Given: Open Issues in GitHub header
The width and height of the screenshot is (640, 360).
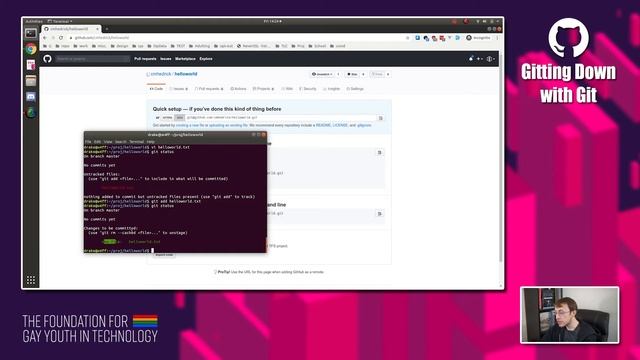Looking at the screenshot, I should coord(166,59).
